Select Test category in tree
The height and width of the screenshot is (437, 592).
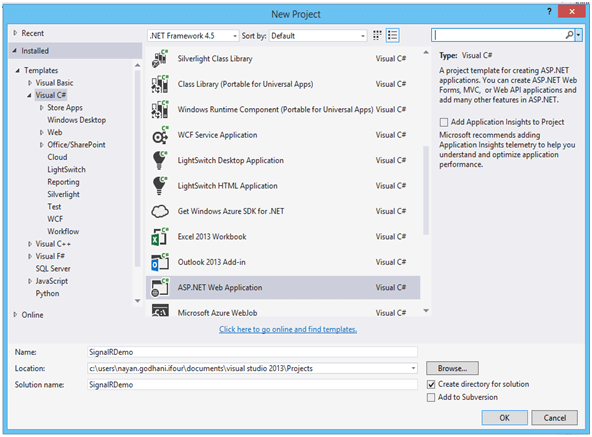(54, 207)
